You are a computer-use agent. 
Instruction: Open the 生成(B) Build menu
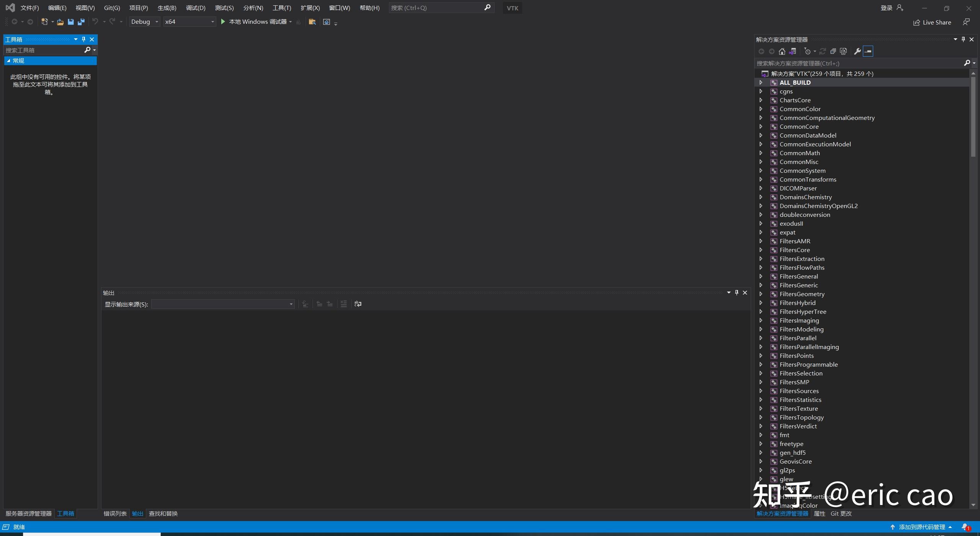pyautogui.click(x=167, y=8)
